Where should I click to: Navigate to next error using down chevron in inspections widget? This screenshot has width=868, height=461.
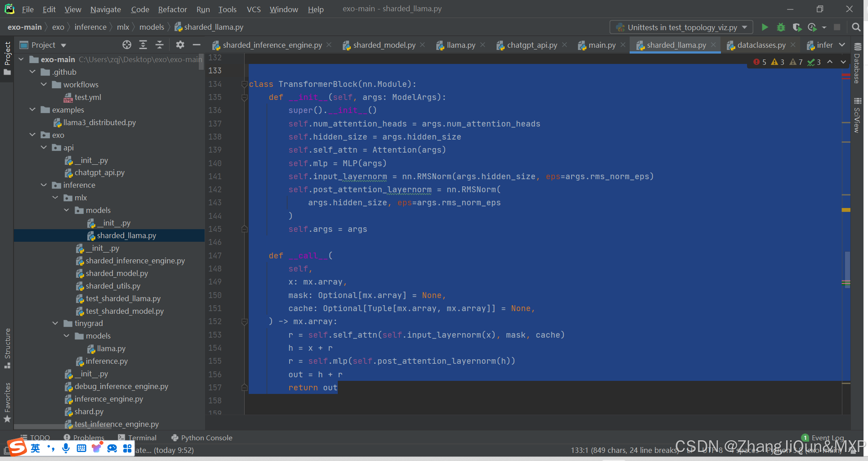tap(843, 62)
